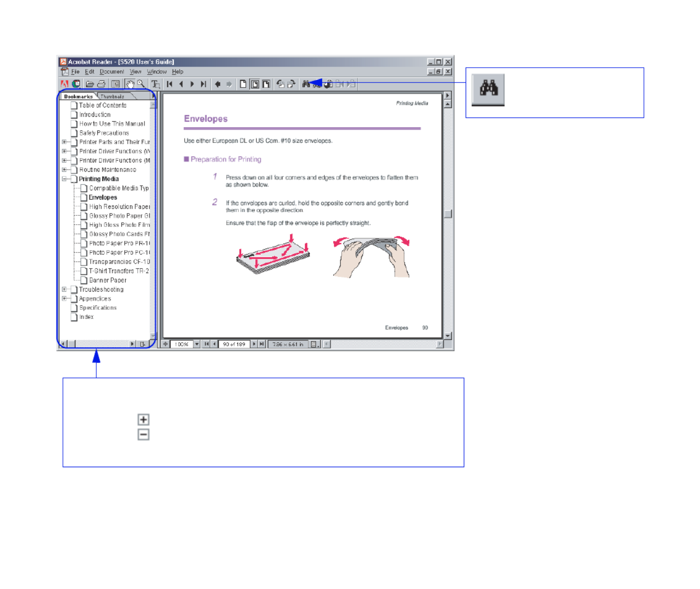Open the High Resolution Paper bookmark

pos(119,207)
